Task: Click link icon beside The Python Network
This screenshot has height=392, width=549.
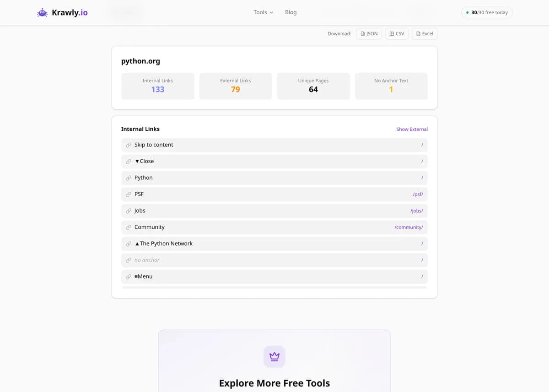Action: tap(129, 244)
